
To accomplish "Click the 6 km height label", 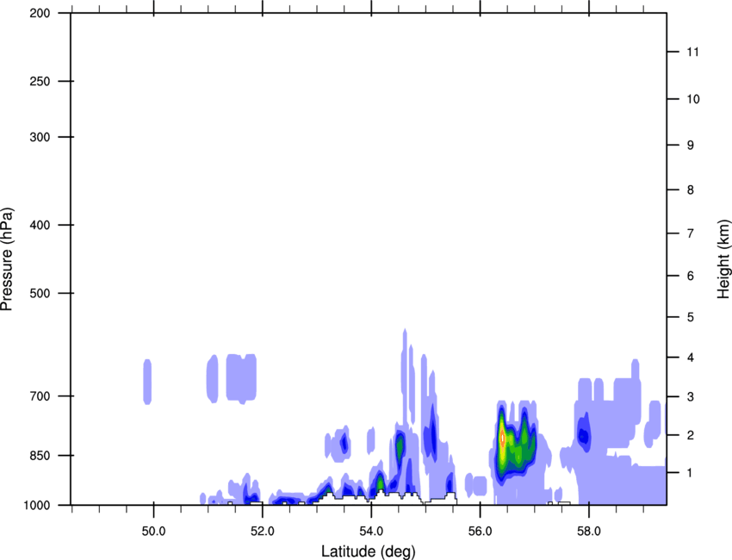I will click(x=691, y=276).
